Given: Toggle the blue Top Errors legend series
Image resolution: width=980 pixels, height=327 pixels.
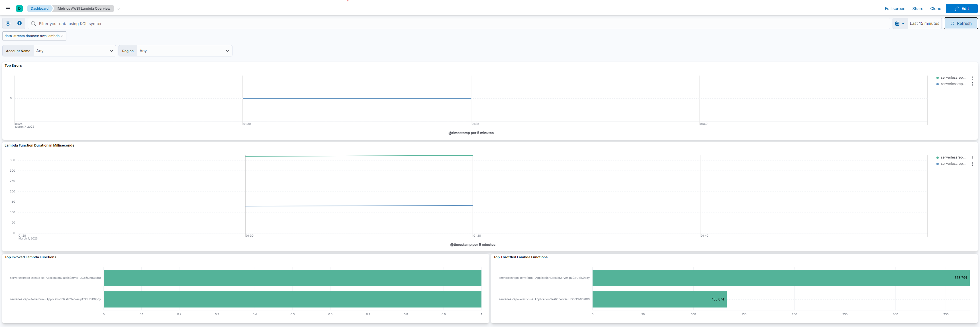Looking at the screenshot, I should (952, 84).
